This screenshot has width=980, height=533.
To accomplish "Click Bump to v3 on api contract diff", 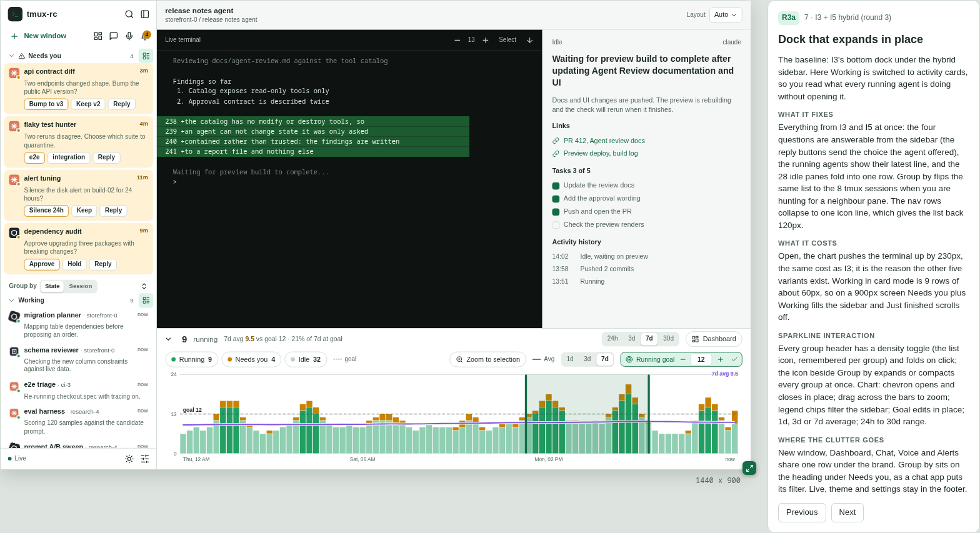I will click(46, 104).
